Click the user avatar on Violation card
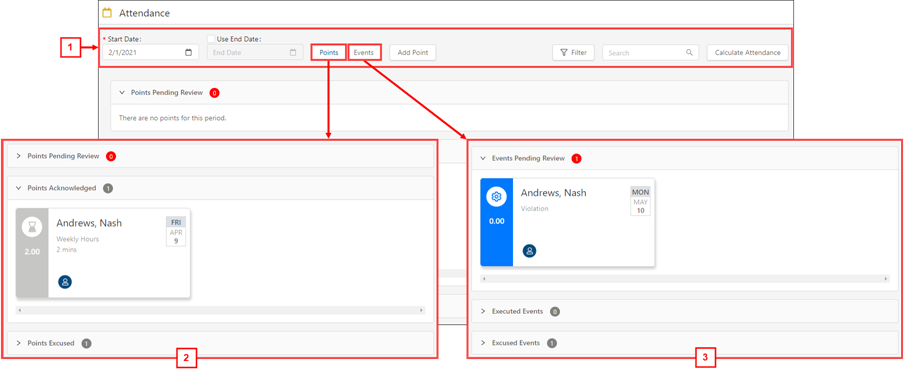The height and width of the screenshot is (369, 904). pyautogui.click(x=529, y=251)
